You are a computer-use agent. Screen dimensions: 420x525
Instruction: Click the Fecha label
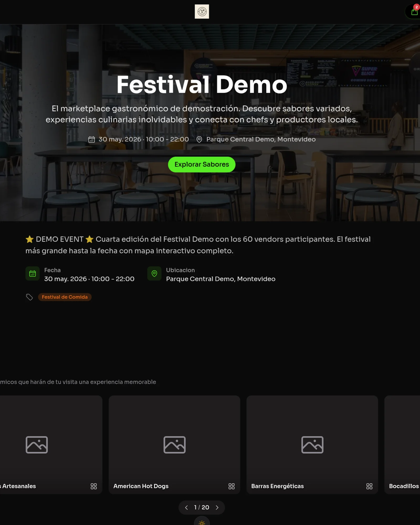[52, 270]
